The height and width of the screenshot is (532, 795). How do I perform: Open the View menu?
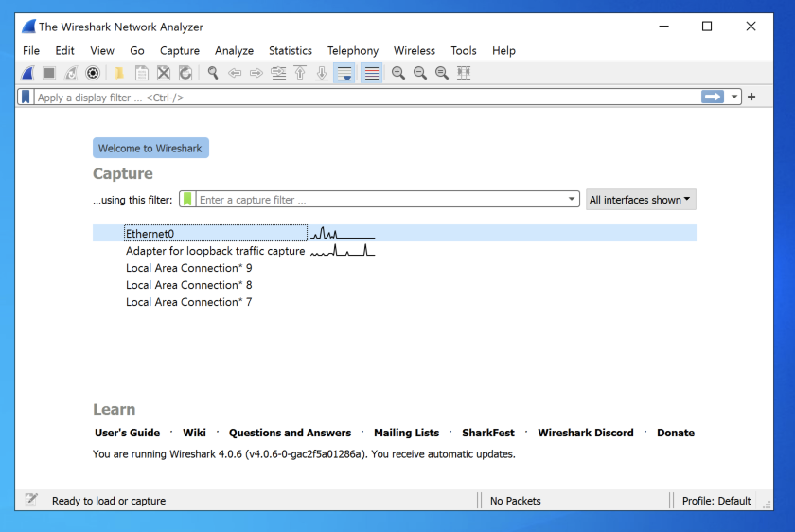102,51
